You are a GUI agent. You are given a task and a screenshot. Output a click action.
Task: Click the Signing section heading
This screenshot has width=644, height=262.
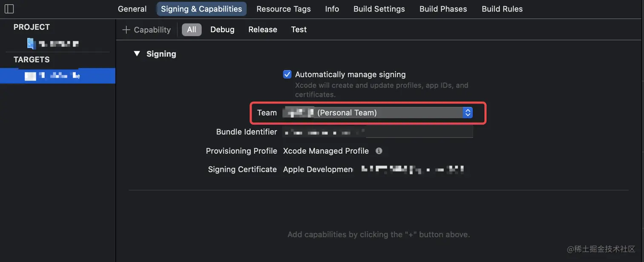coord(161,54)
